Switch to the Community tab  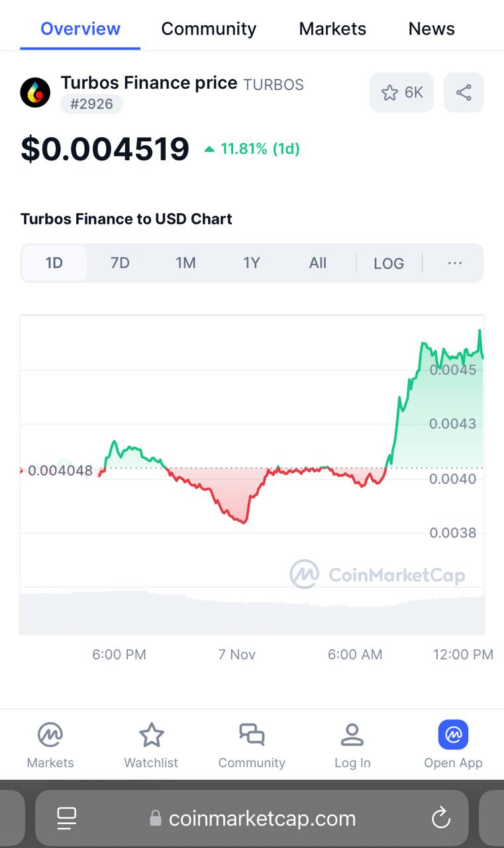(x=209, y=29)
